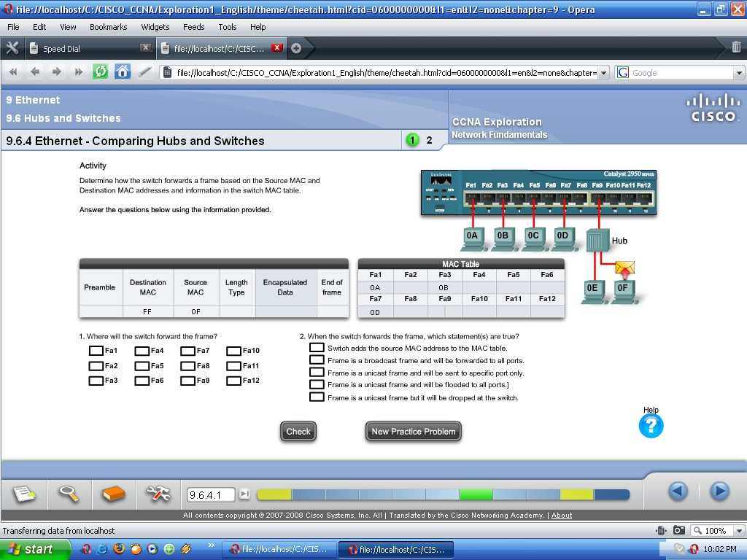Image resolution: width=747 pixels, height=560 pixels.
Task: Switch to the Speed Dial tab
Action: [90, 48]
